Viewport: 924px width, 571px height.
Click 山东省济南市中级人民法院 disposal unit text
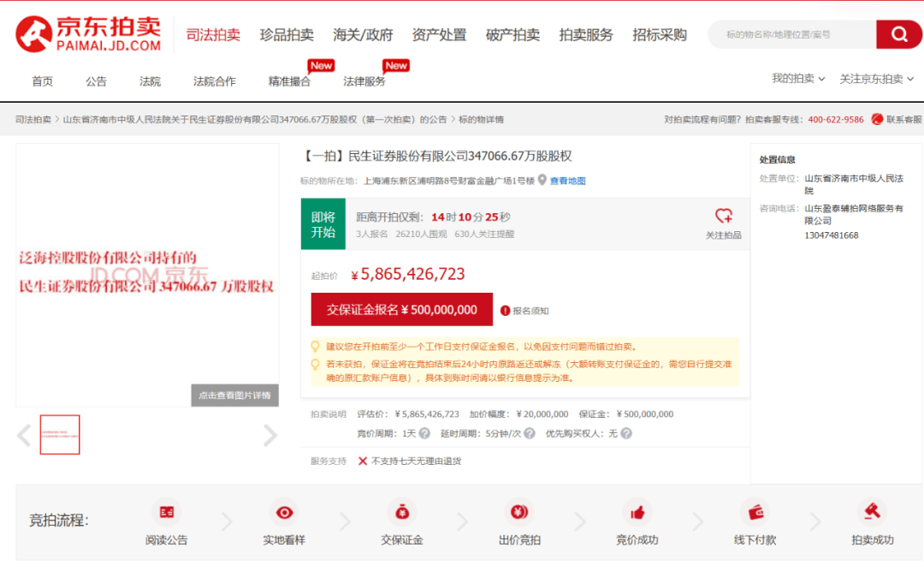(x=854, y=184)
